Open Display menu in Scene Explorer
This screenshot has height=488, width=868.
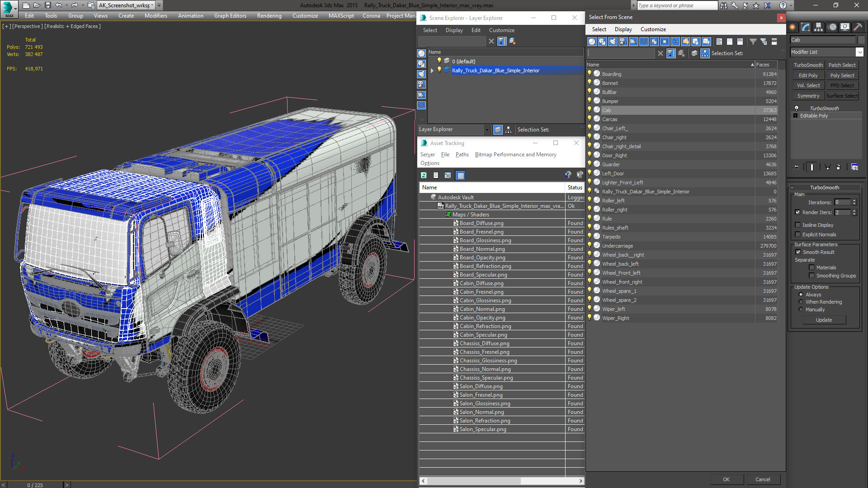454,30
